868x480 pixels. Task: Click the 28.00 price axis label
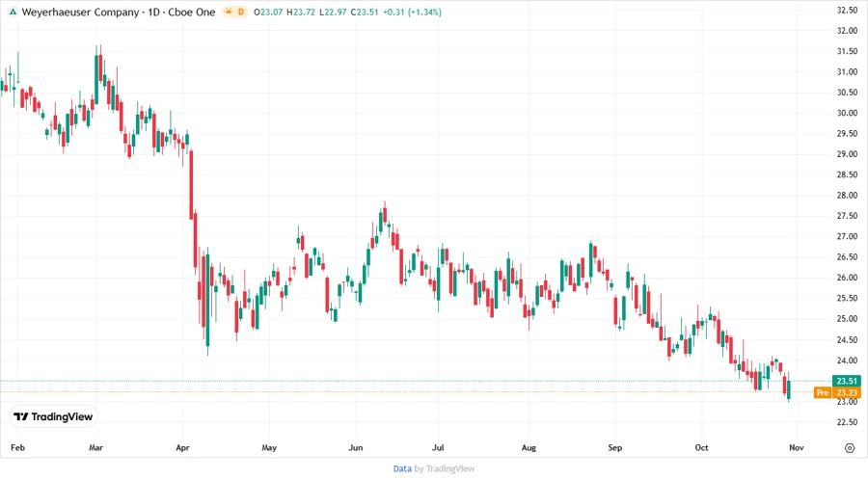(x=847, y=196)
